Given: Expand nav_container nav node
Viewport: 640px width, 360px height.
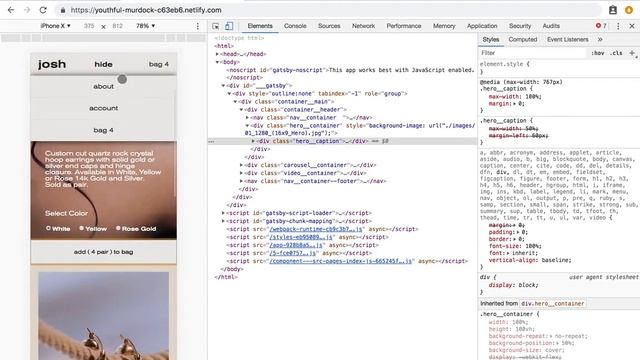Looking at the screenshot, I should coord(247,118).
